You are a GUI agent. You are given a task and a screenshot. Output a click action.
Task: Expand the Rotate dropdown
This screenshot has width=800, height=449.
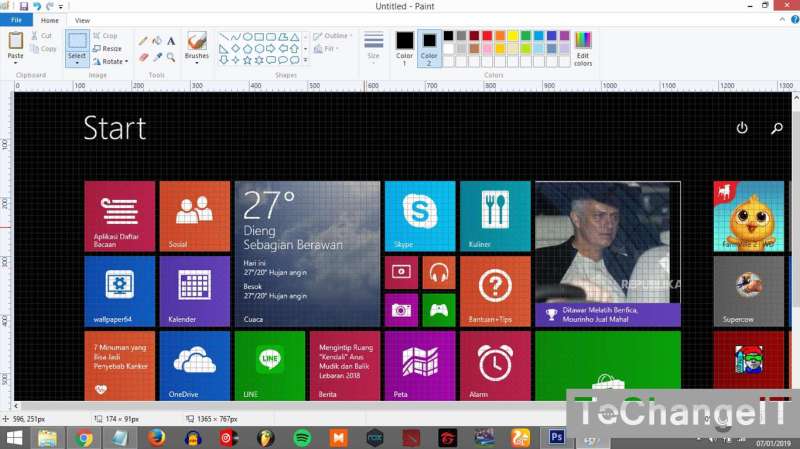(127, 61)
